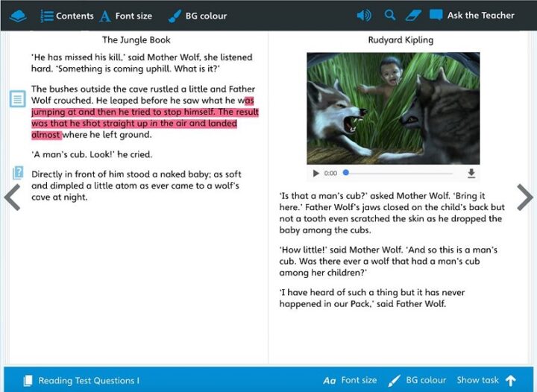This screenshot has height=392, width=537.
Task: Click the line 'A man's cub. Look!' he cried.
Action: pos(92,154)
